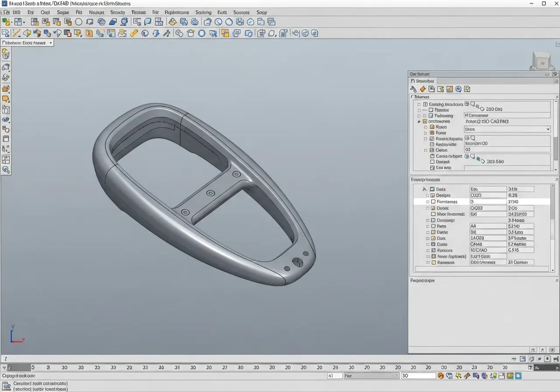Toggle the Romtamas checkbox in the properties list
Screen dimensions: 560x392
[x=433, y=202]
